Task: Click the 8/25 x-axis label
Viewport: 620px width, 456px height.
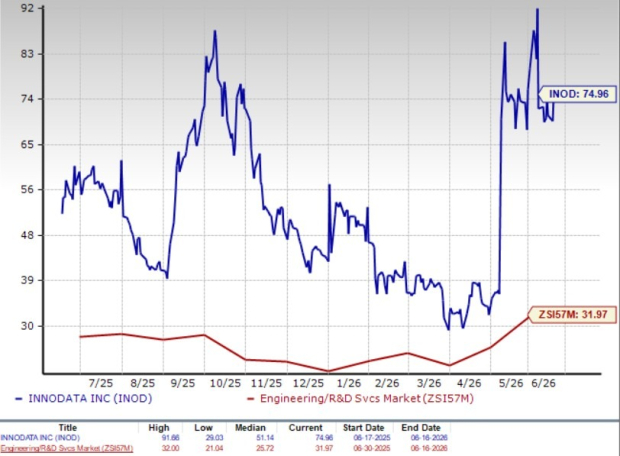Action: click(142, 383)
